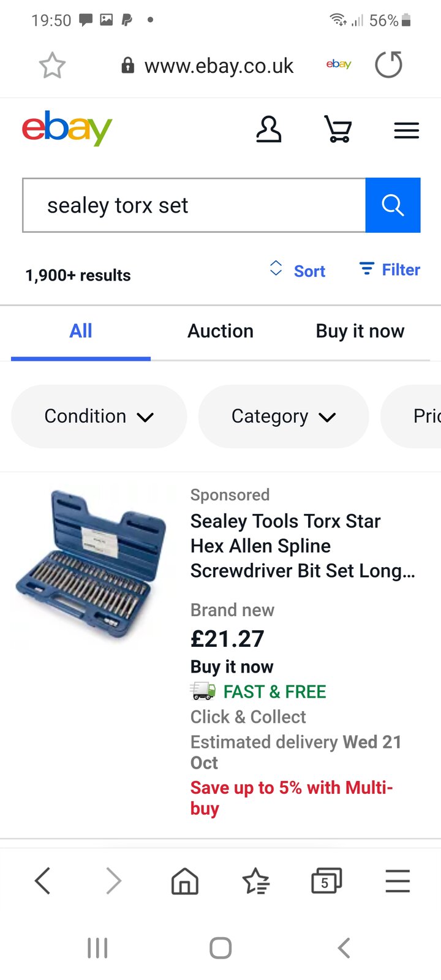Open the eBay hamburger menu
The image size is (441, 980).
pyautogui.click(x=406, y=130)
